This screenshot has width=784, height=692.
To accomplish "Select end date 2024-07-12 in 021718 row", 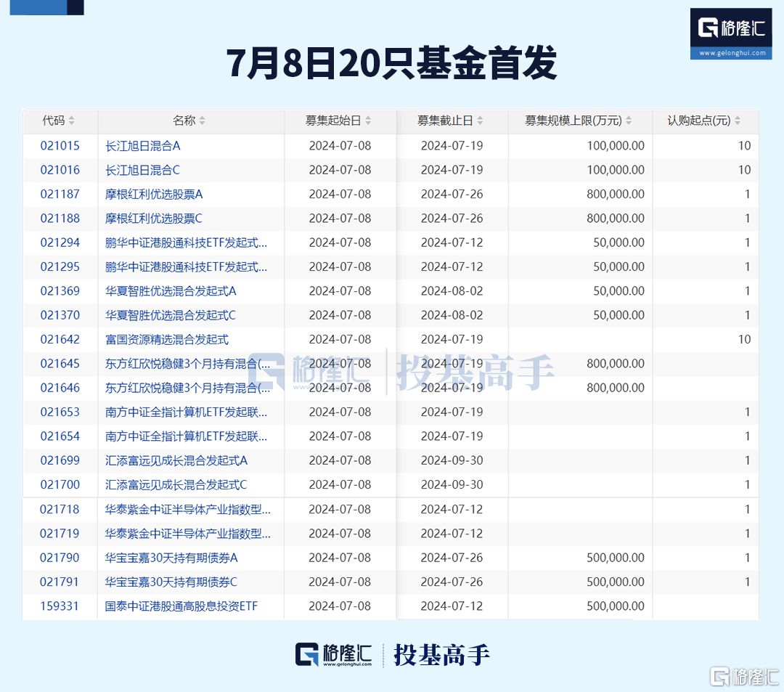I will click(x=452, y=510).
